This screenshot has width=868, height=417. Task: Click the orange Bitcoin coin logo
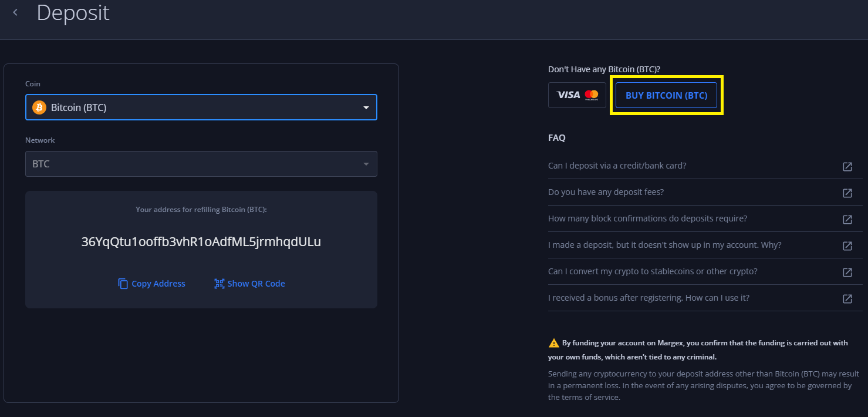pyautogui.click(x=39, y=107)
